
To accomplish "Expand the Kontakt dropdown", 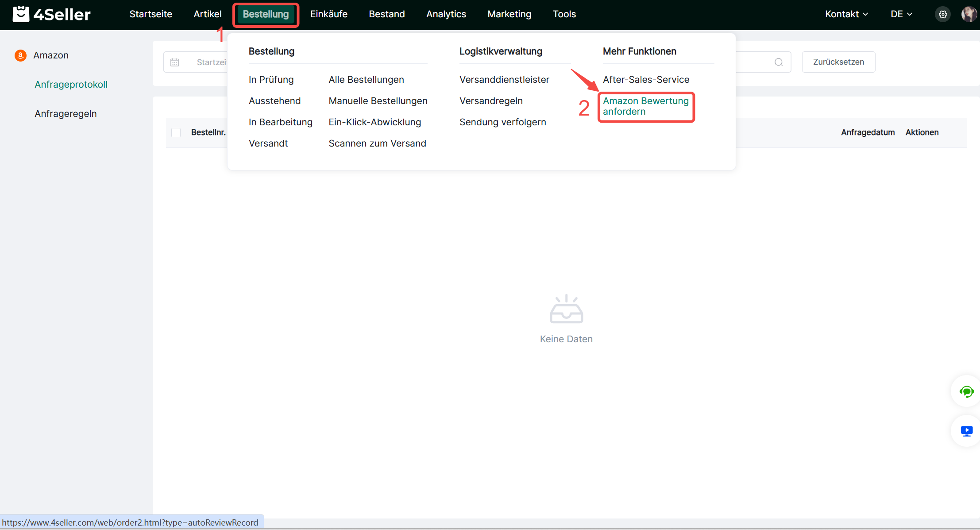I will (846, 14).
